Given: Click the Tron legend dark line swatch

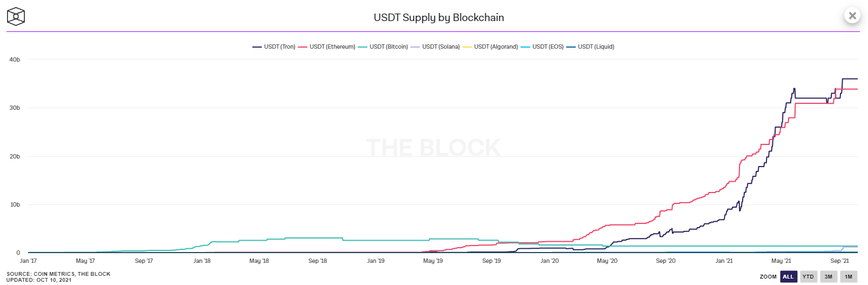Looking at the screenshot, I should [257, 47].
